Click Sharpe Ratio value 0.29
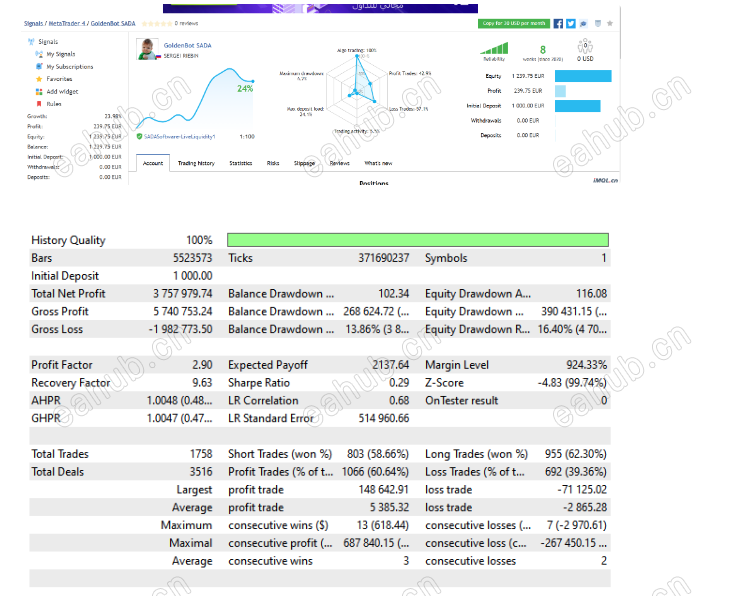Screen dimensions: 749x596 (x=399, y=383)
